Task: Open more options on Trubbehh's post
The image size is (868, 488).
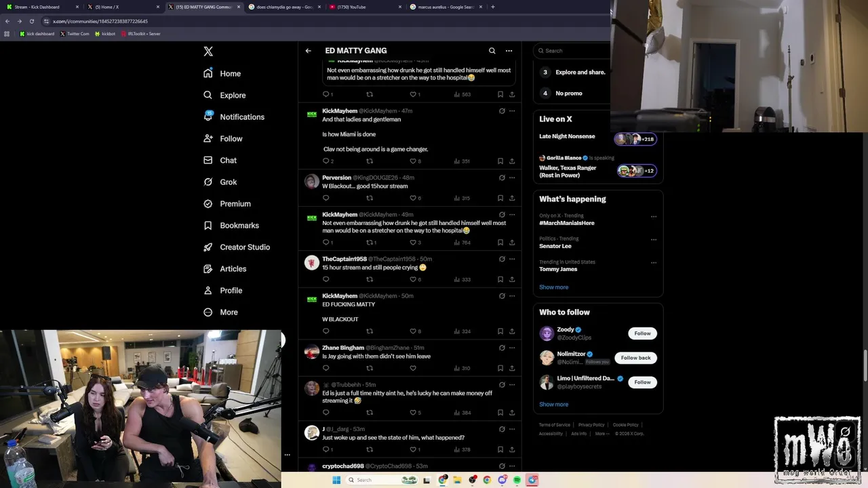Action: 512,385
